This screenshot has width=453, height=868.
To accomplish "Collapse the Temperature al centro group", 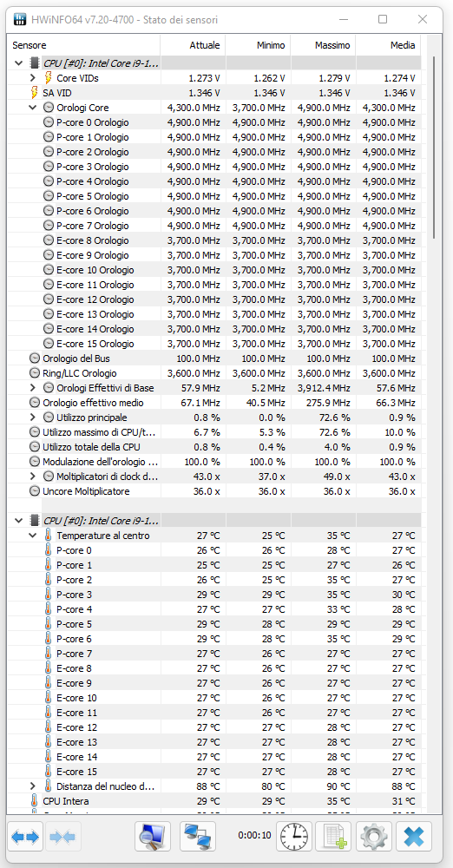I will tap(33, 536).
